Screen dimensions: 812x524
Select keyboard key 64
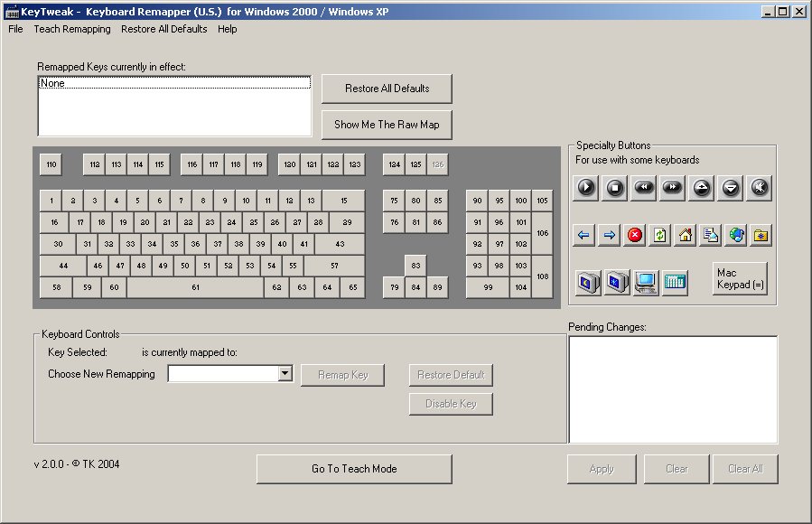pyautogui.click(x=327, y=287)
